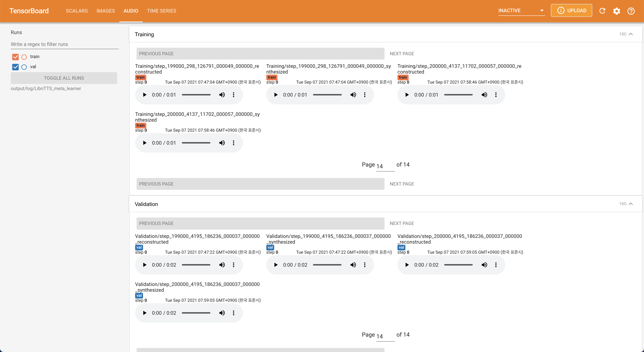This screenshot has width=644, height=352.
Task: Select the train run radio circle
Action: pos(24,57)
